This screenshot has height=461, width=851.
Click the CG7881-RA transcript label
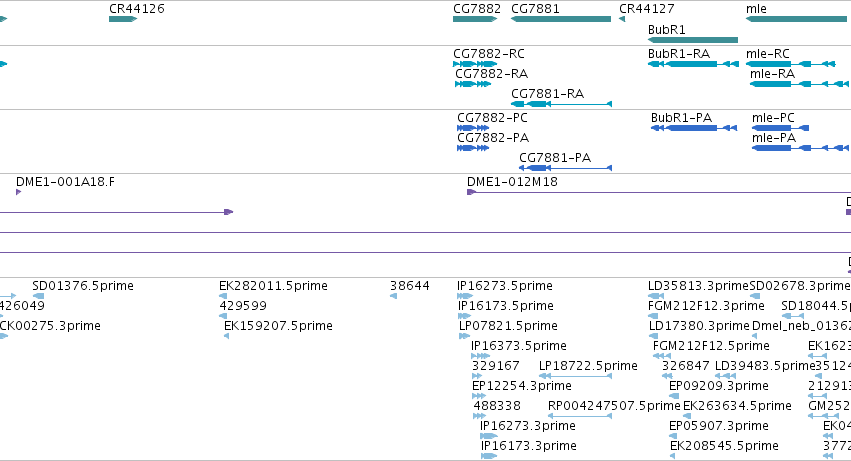click(548, 94)
